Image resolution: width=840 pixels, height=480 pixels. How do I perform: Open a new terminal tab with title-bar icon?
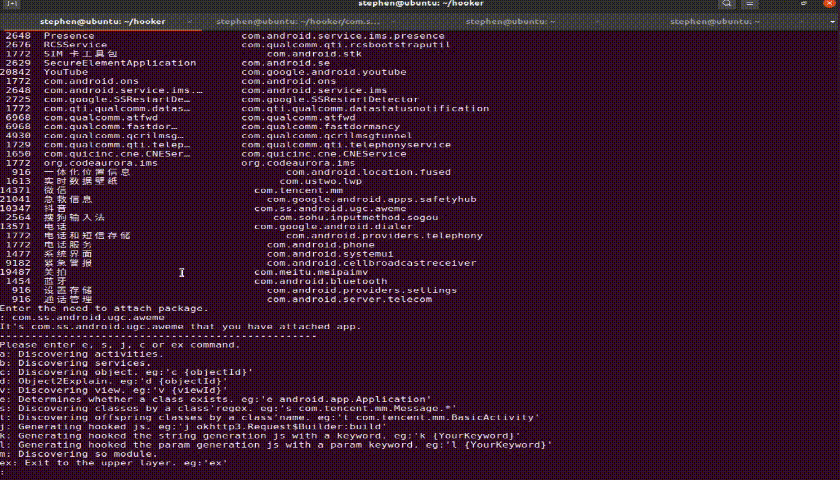12,4
